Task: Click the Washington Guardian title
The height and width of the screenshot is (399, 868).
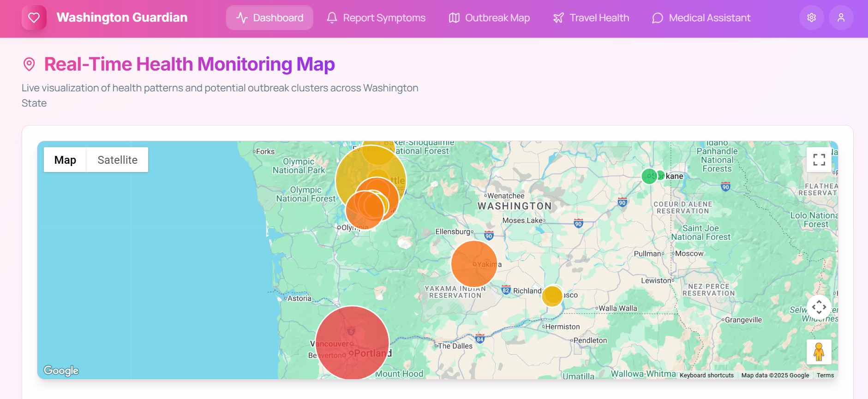Action: click(122, 18)
